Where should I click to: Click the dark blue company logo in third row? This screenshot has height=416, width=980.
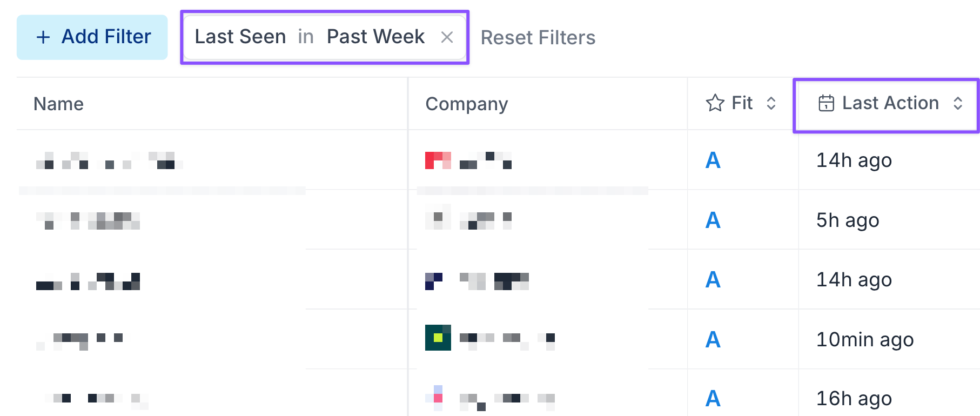(x=433, y=281)
